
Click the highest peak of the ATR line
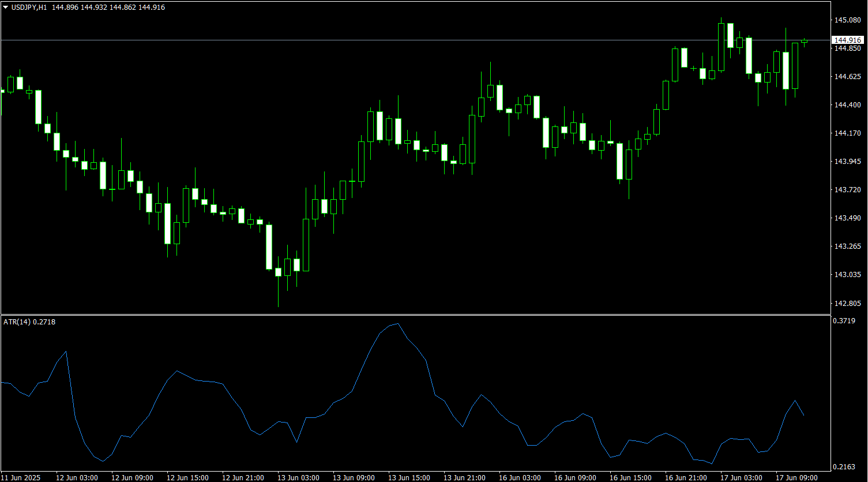click(397, 323)
